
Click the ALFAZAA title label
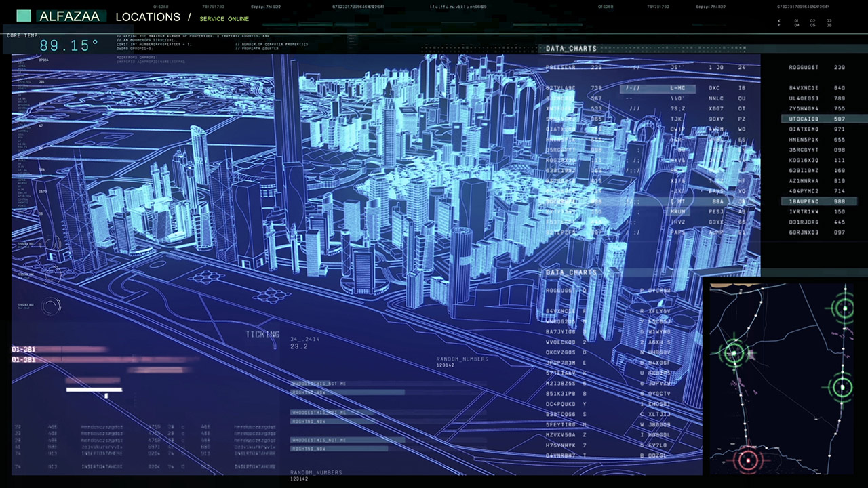[69, 17]
